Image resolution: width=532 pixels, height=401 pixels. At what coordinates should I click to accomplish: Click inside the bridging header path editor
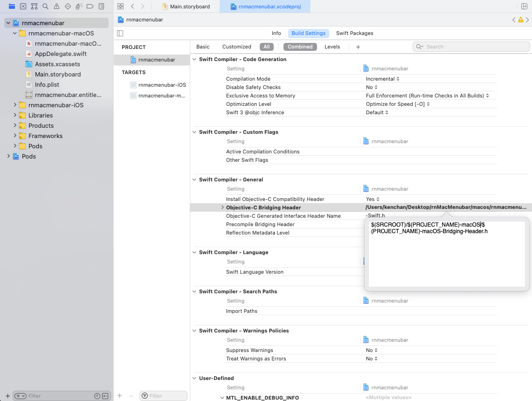click(x=447, y=254)
